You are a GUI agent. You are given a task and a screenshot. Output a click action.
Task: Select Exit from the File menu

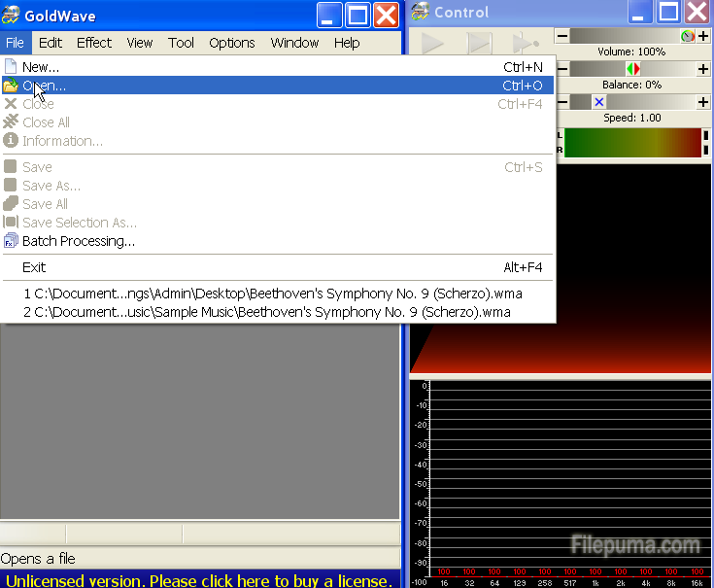click(x=34, y=267)
